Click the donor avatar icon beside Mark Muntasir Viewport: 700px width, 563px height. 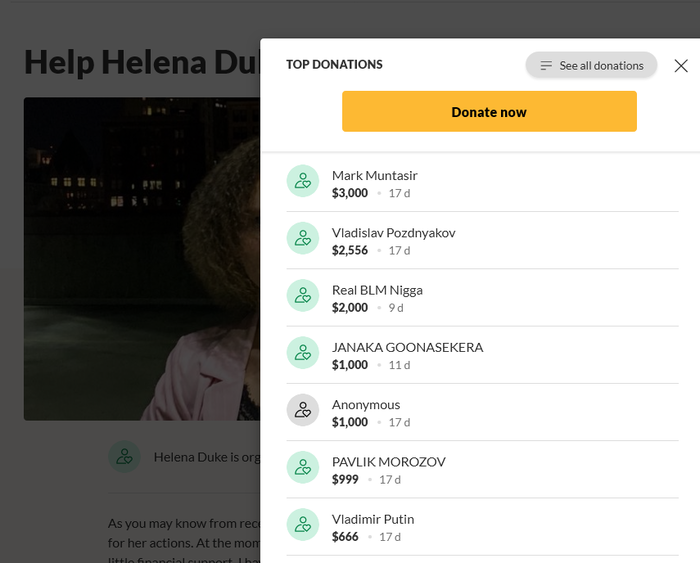coord(303,181)
